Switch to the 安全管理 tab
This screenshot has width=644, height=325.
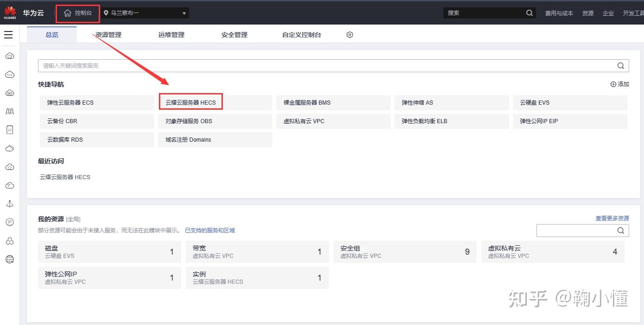coord(234,35)
